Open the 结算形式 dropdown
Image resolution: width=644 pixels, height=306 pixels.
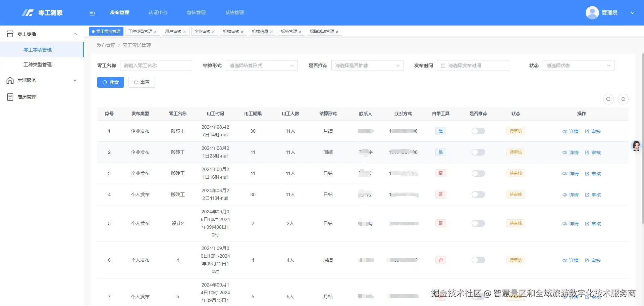[262, 65]
